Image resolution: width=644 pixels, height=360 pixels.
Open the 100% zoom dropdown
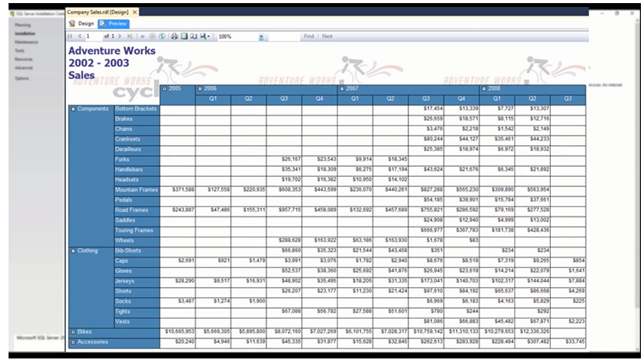[x=261, y=37]
